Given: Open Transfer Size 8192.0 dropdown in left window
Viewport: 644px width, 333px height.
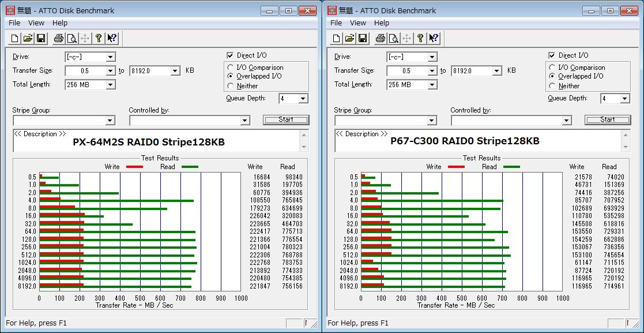Looking at the screenshot, I should click(175, 71).
